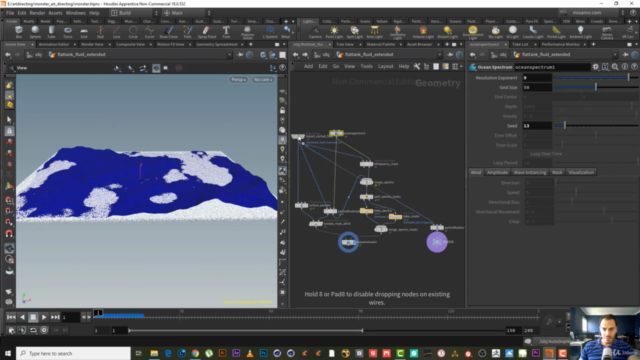The width and height of the screenshot is (640, 360).
Task: Toggle the viewport lock icon in display options
Action: (282, 111)
